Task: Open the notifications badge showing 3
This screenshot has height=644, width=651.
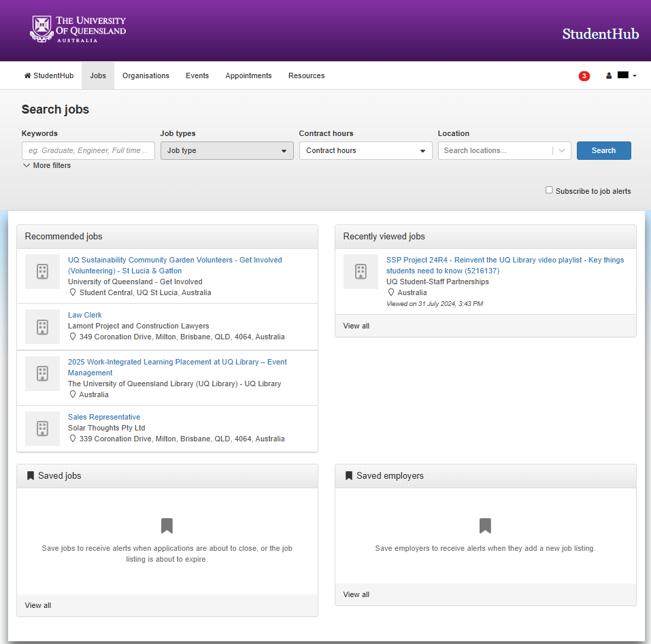Action: (584, 76)
